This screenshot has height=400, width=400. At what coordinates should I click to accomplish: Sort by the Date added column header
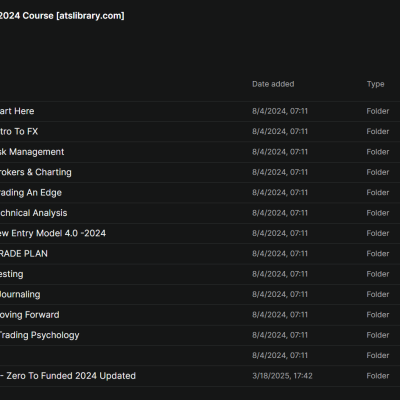point(273,84)
